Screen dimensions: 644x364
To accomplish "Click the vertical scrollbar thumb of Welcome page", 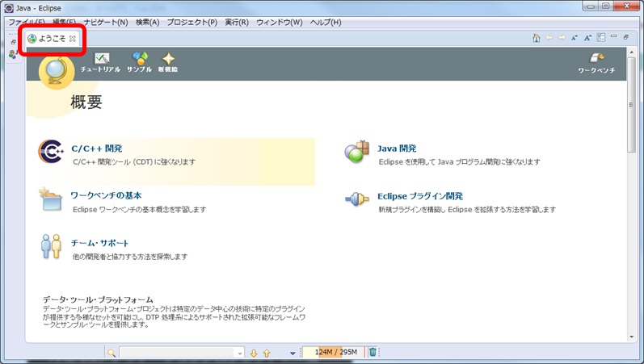I will click(x=631, y=105).
